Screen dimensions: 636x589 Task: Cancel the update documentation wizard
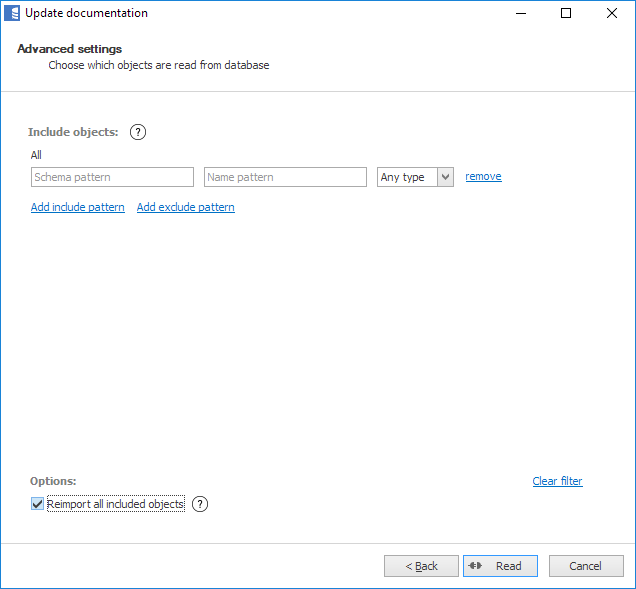585,566
